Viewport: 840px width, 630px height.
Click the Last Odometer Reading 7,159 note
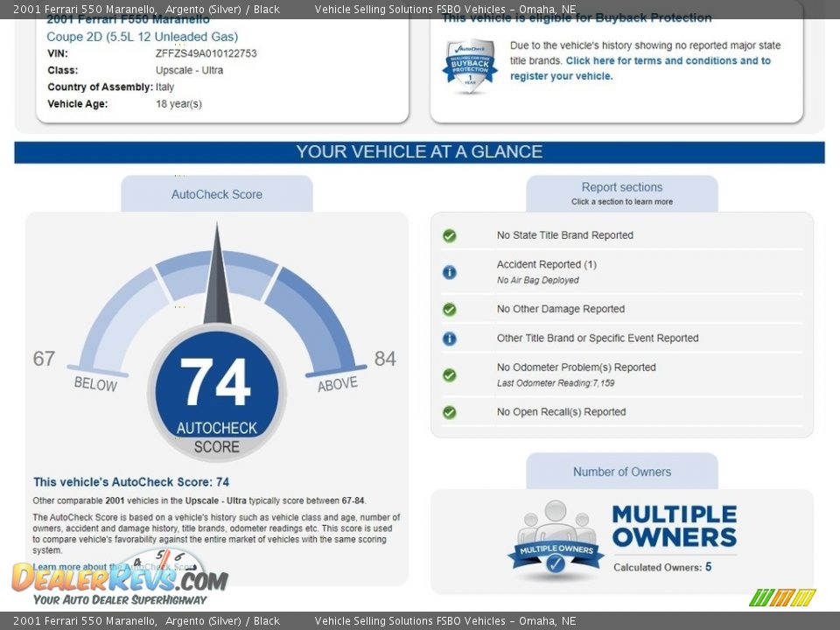pyautogui.click(x=556, y=382)
